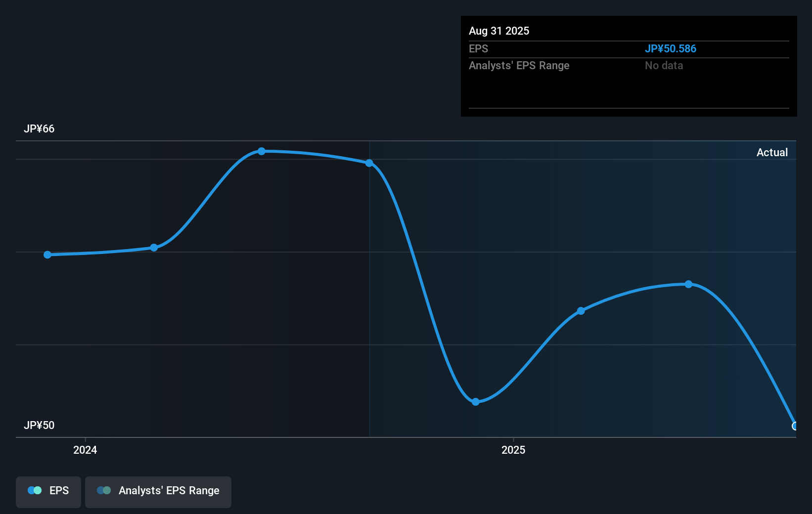Click the No data label
The image size is (812, 514).
coord(663,65)
